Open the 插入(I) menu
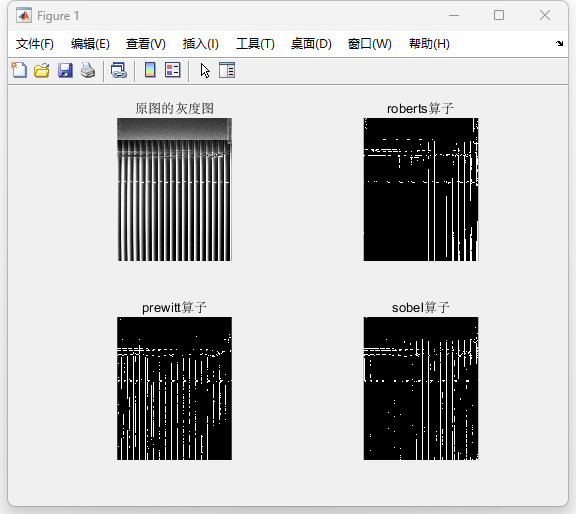Image resolution: width=576 pixels, height=514 pixels. pos(201,44)
